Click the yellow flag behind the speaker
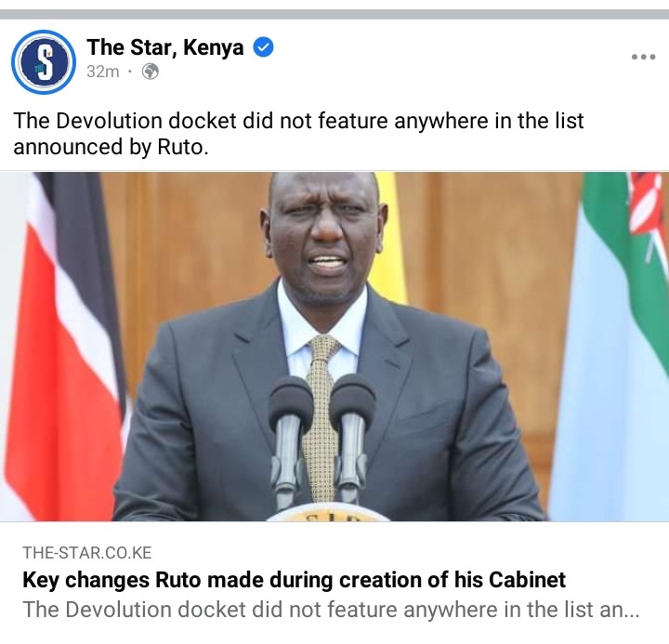 (x=390, y=237)
